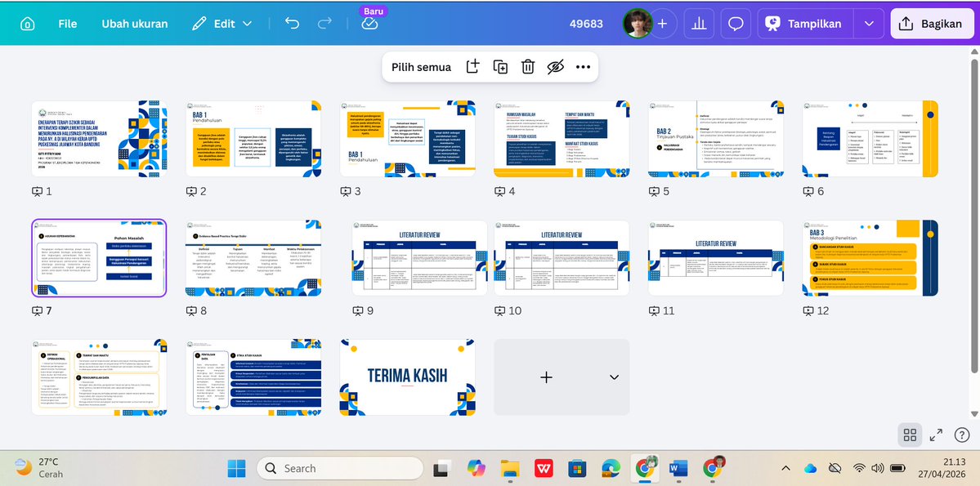Select slide 6 thumbnail

tap(870, 140)
